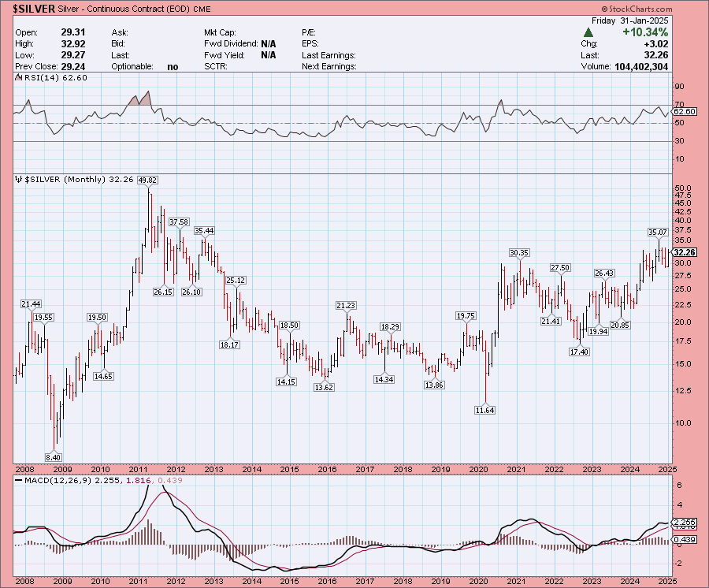Click the +10.34% percent change value
The width and height of the screenshot is (709, 588).
click(645, 32)
